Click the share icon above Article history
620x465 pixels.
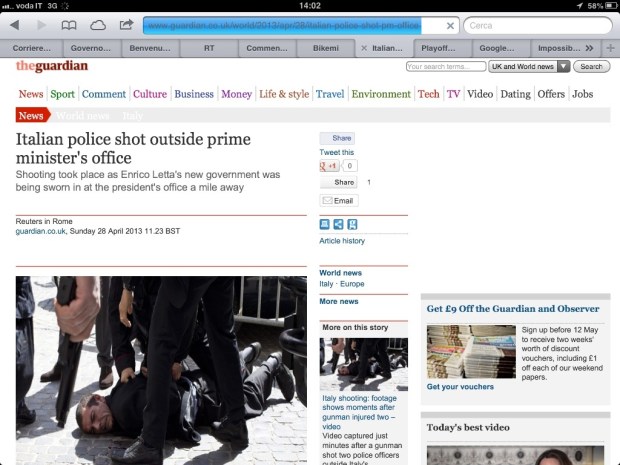tap(338, 225)
